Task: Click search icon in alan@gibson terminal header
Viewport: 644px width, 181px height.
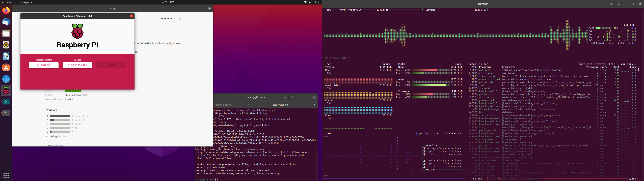Action: point(285,98)
